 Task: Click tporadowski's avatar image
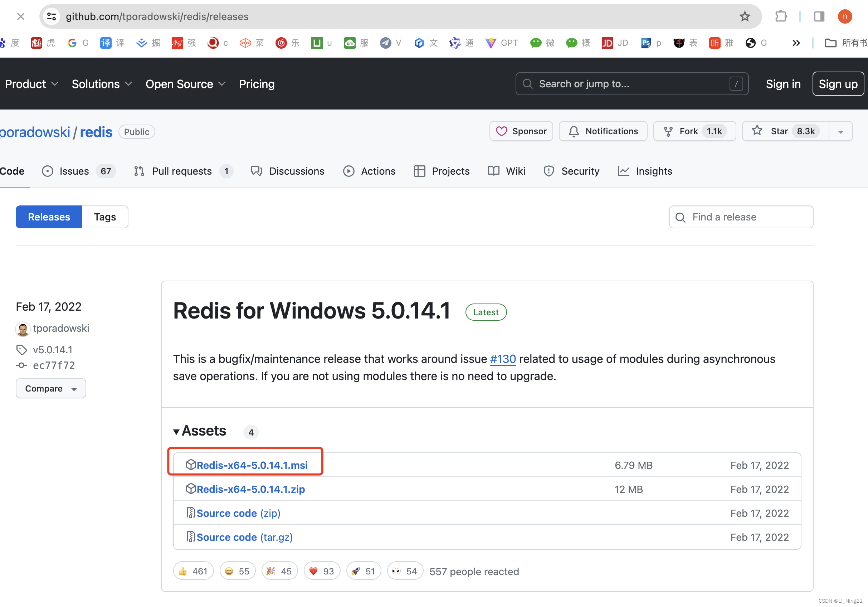(x=23, y=329)
